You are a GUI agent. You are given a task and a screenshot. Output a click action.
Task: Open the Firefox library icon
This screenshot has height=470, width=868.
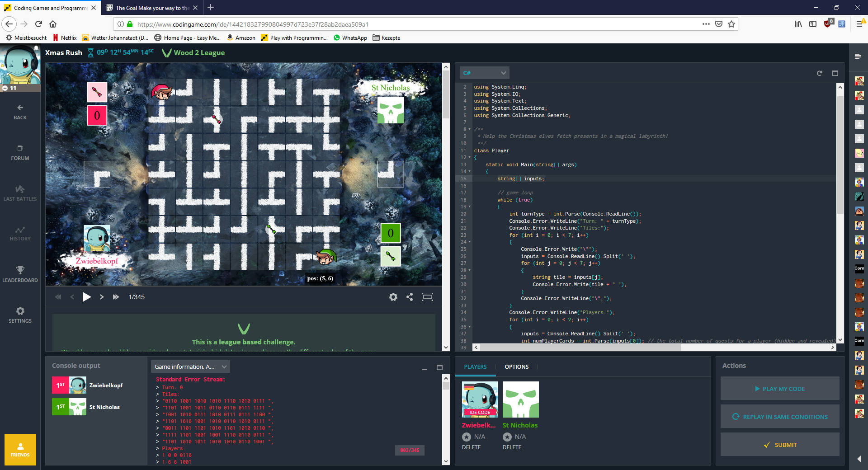798,24
